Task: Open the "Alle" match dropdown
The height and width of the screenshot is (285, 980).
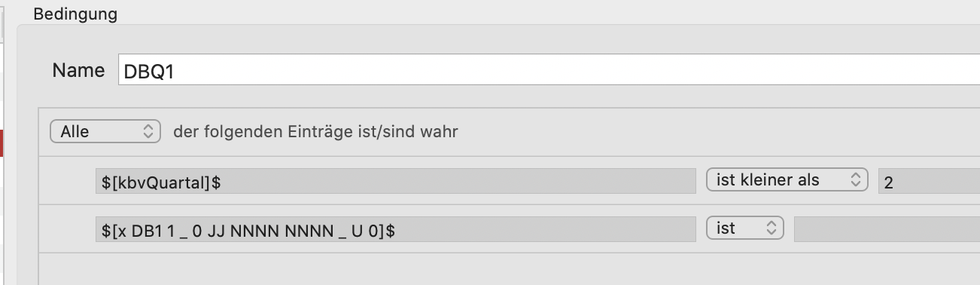Action: pos(105,131)
